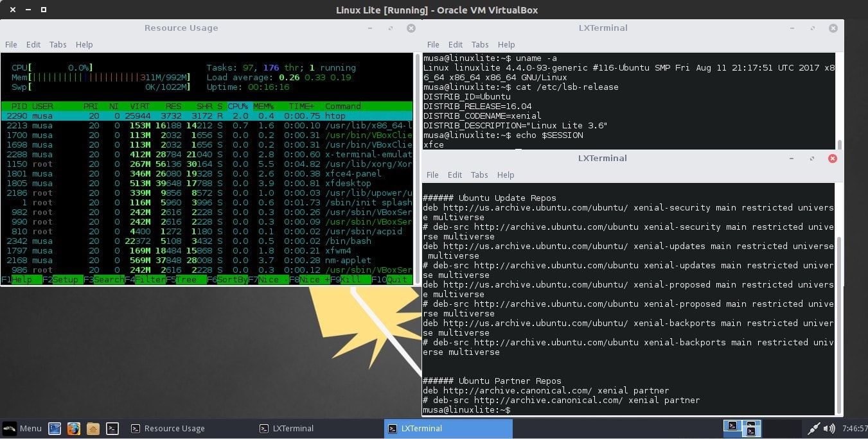Screen dimensions: 868x439
Task: Open the home folder file manager icon
Action: [93, 428]
